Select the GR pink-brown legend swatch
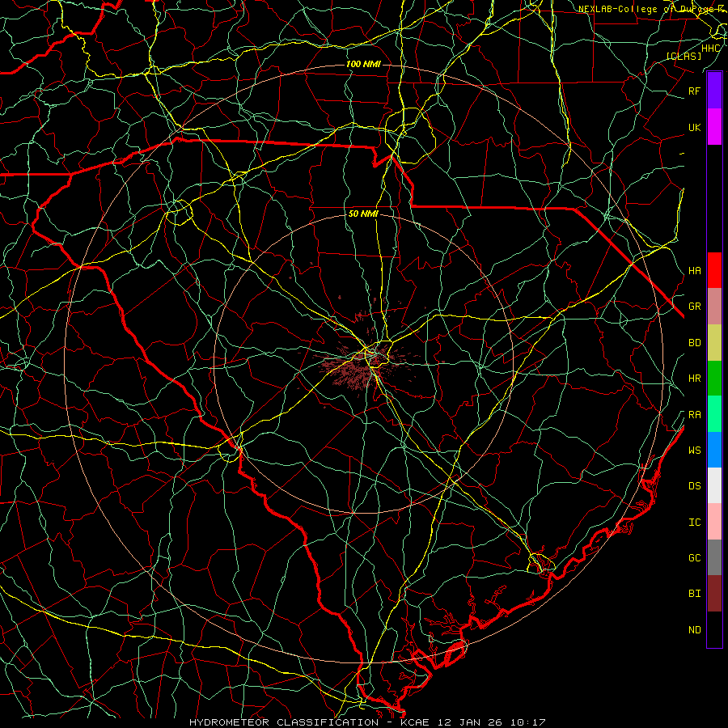This screenshot has width=728, height=728. (x=714, y=307)
